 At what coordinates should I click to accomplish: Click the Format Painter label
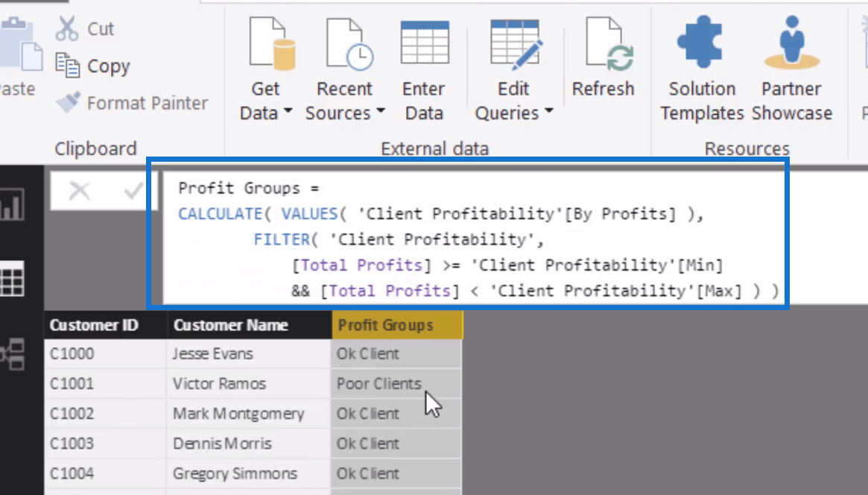pyautogui.click(x=148, y=103)
